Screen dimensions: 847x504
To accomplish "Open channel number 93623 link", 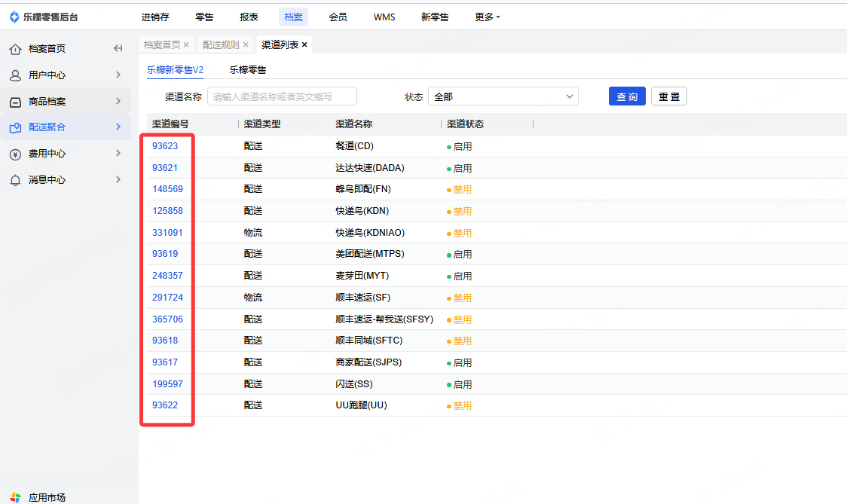I will coord(165,146).
